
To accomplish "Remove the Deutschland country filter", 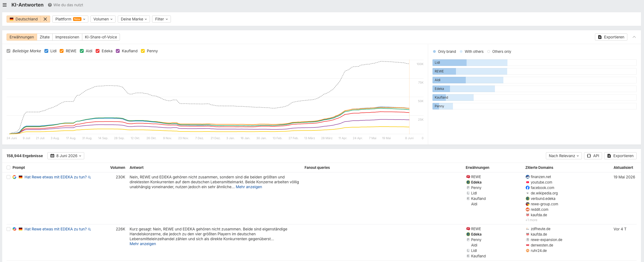I will (x=45, y=19).
